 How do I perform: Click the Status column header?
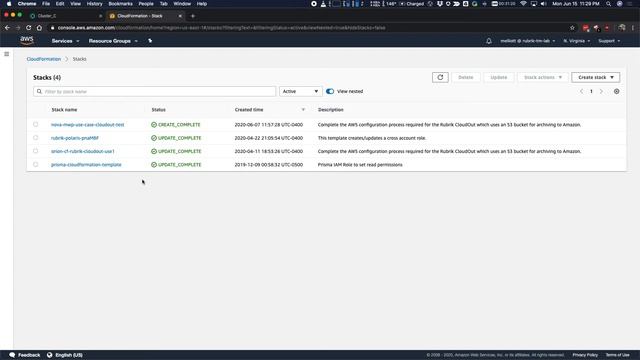tap(158, 109)
